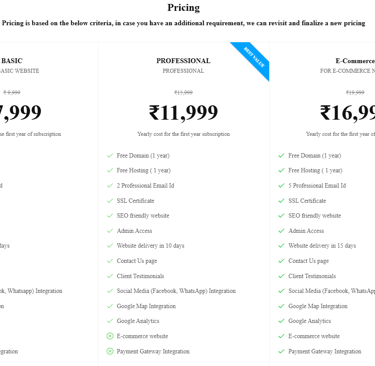The height and width of the screenshot is (366, 375).
Task: Click circle icon beside Professional E-commerce website
Action: click(110, 336)
